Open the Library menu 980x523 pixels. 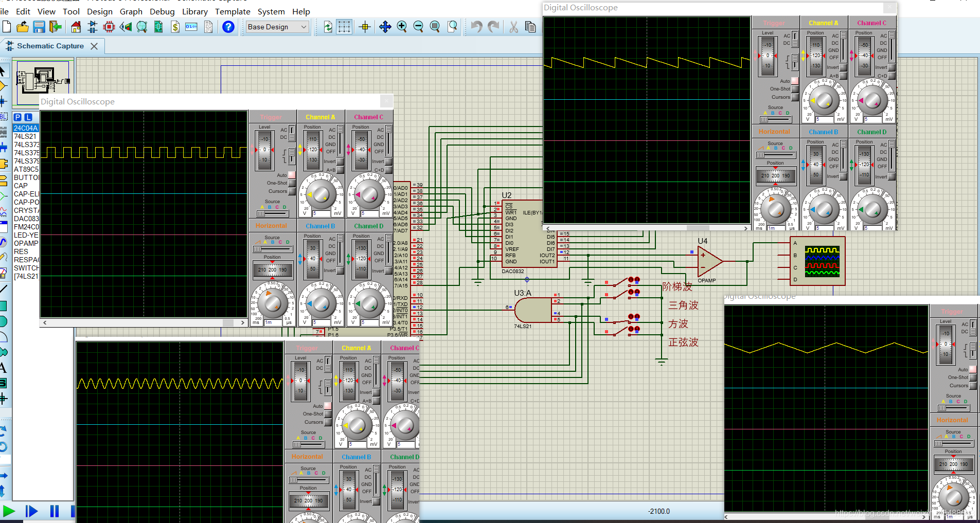pos(195,11)
